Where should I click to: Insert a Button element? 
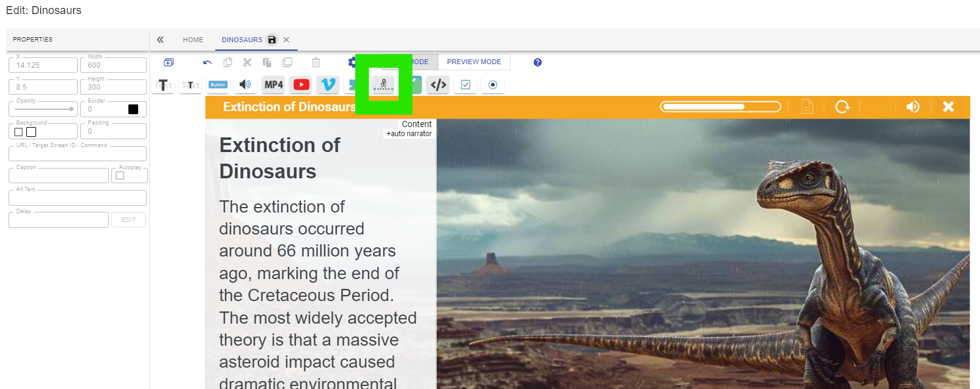[x=218, y=85]
